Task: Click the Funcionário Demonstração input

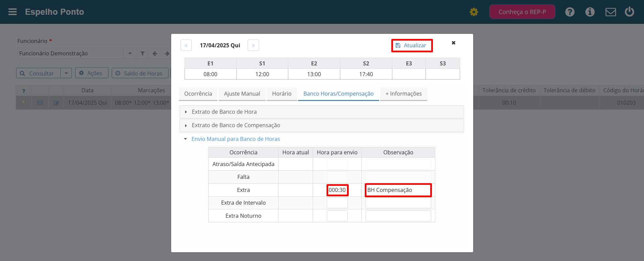Action: pyautogui.click(x=71, y=53)
